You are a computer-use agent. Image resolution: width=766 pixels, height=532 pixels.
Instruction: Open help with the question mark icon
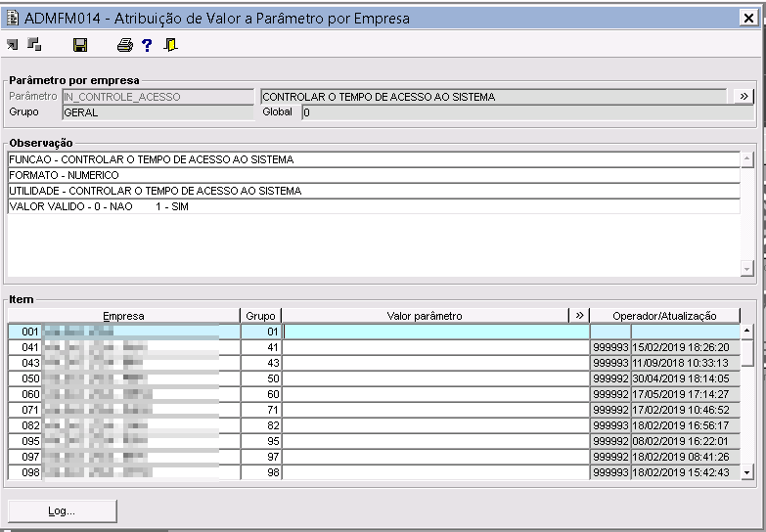pos(147,45)
